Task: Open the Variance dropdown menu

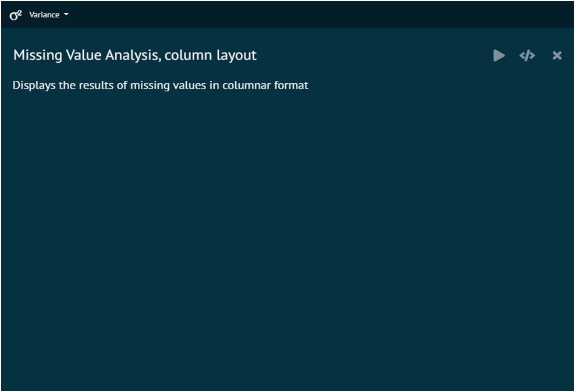Action: coord(49,15)
